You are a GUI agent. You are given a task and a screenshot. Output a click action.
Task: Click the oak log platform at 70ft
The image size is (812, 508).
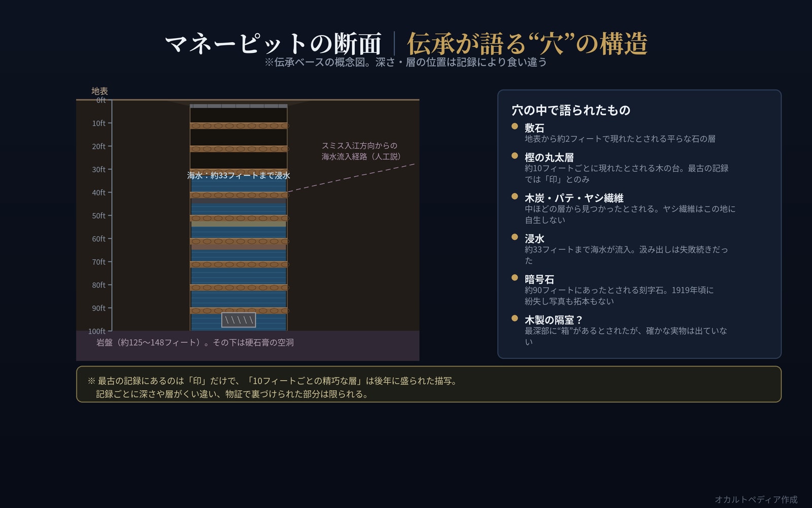click(x=239, y=264)
